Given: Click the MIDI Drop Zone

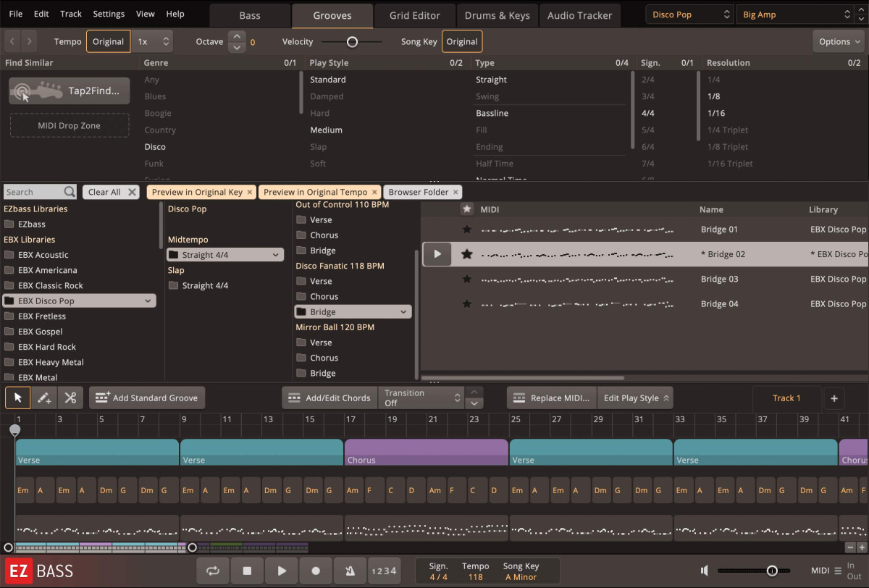Looking at the screenshot, I should tap(70, 125).
